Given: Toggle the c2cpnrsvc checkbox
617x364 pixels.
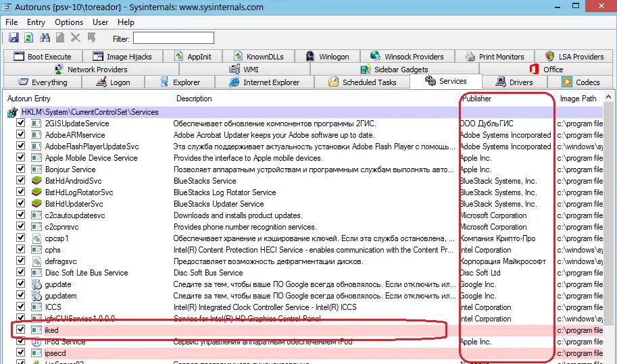Looking at the screenshot, I should tap(20, 226).
